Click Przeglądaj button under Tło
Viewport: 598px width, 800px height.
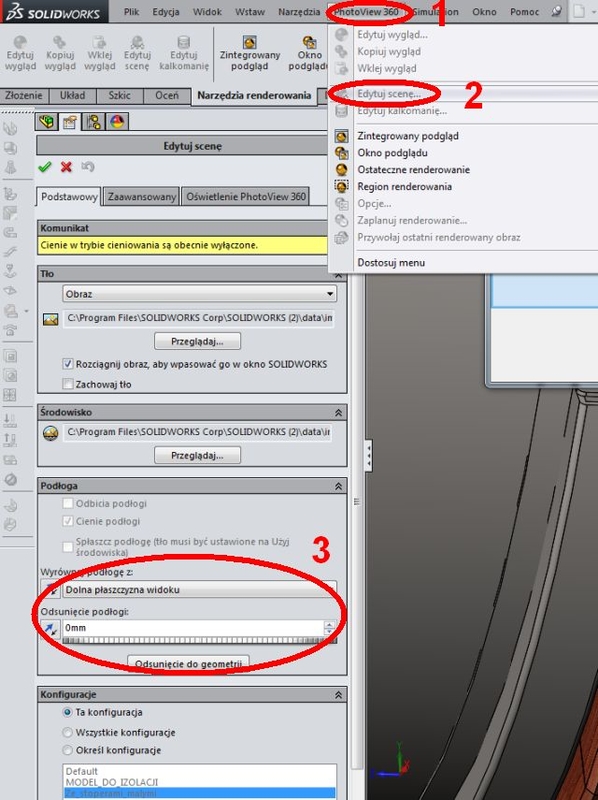click(197, 341)
